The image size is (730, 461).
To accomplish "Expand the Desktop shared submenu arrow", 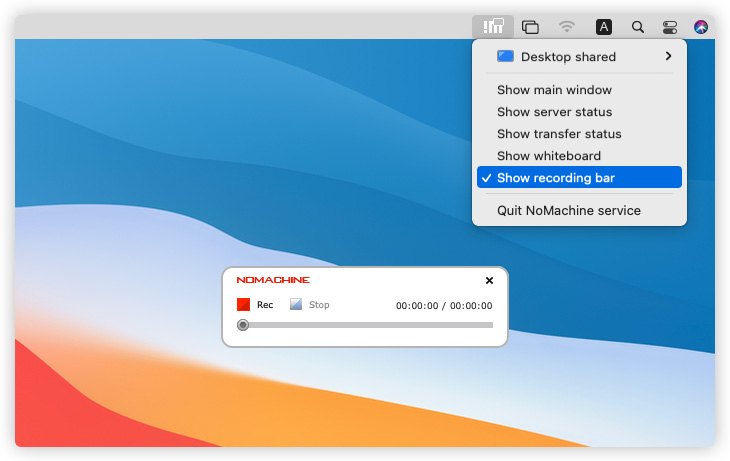I will (668, 57).
